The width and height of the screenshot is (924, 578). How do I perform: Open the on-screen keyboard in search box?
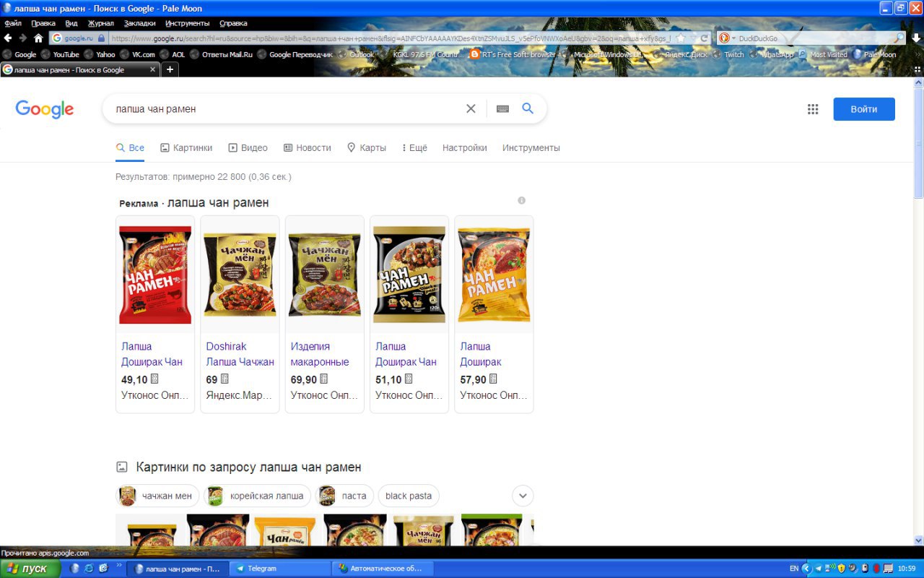502,108
